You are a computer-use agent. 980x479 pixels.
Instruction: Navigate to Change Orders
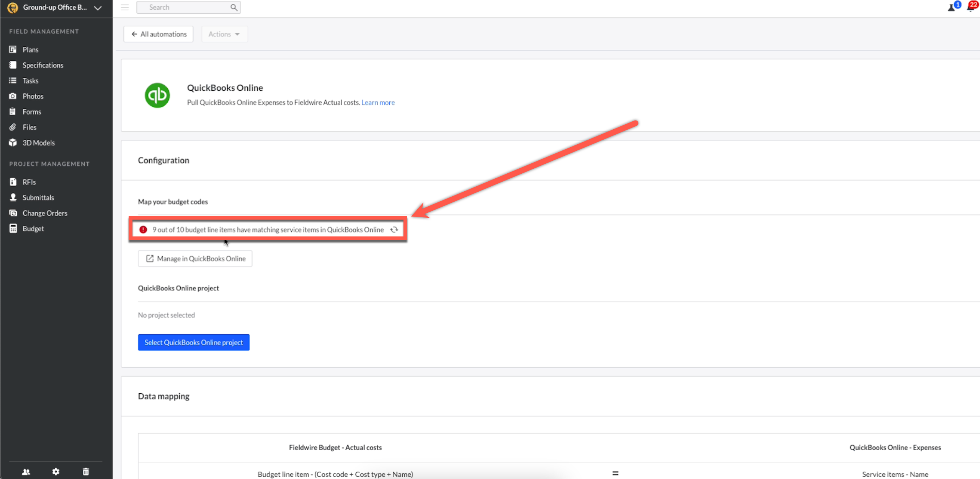[x=45, y=213]
